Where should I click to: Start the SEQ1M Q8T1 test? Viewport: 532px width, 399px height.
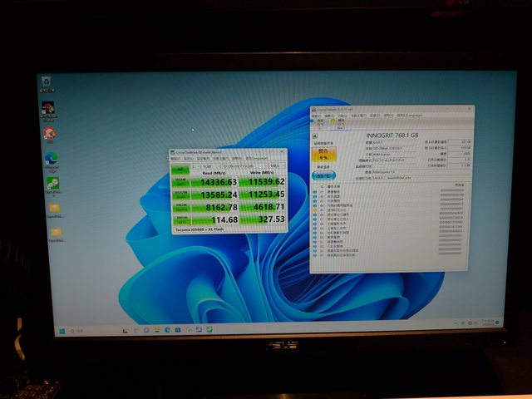[180, 180]
